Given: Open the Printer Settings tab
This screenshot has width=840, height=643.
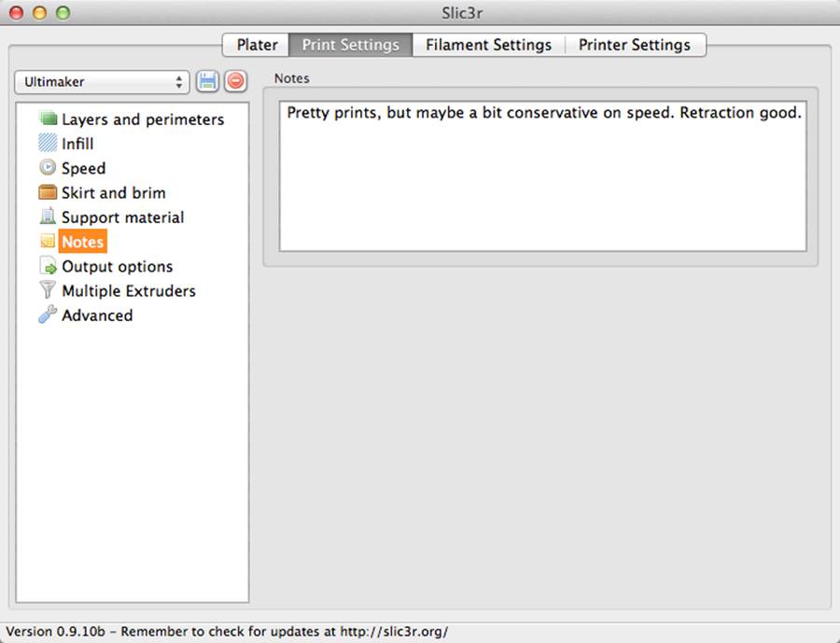Looking at the screenshot, I should 635,45.
